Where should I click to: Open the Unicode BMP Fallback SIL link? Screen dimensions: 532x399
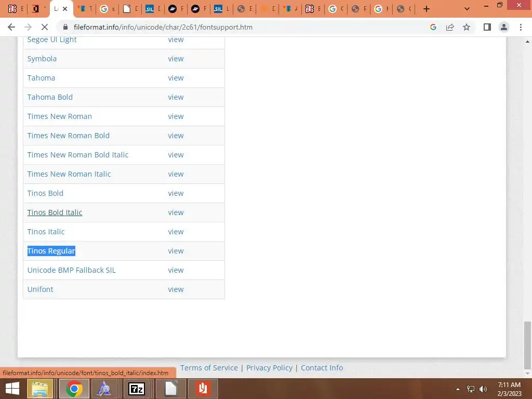[72, 270]
